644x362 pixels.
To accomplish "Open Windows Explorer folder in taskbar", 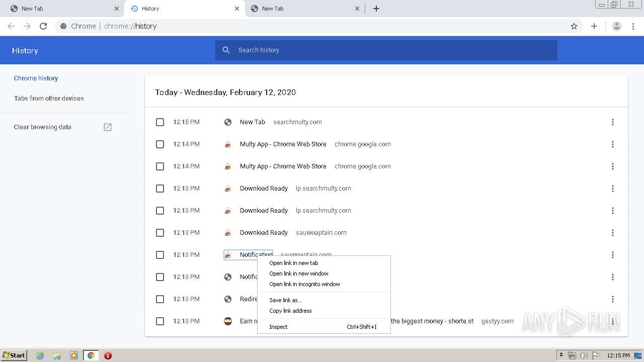I will (57, 355).
